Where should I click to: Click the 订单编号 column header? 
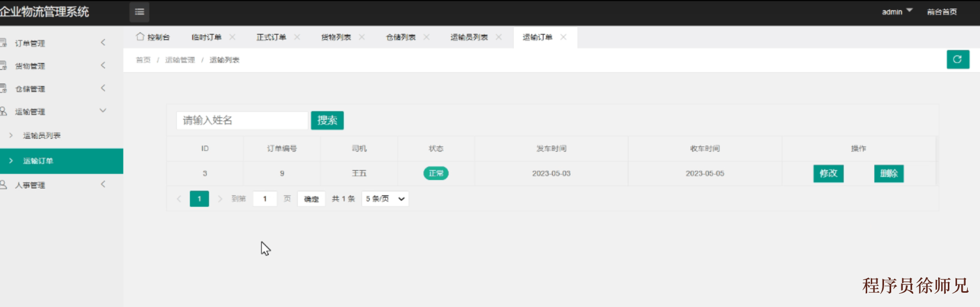(x=282, y=148)
